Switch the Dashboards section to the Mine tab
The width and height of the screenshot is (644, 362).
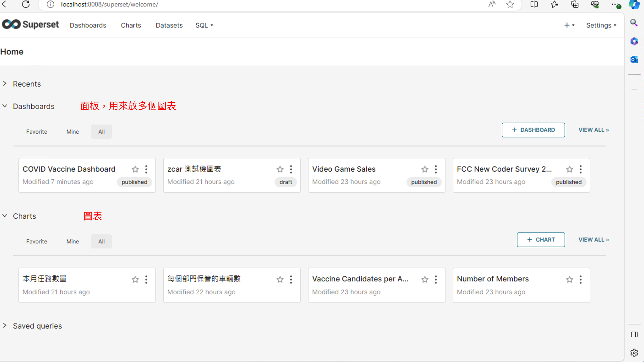(72, 132)
